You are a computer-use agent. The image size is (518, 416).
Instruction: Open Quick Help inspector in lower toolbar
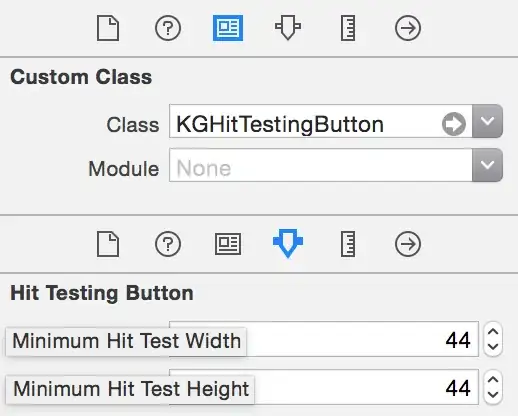[x=168, y=244]
